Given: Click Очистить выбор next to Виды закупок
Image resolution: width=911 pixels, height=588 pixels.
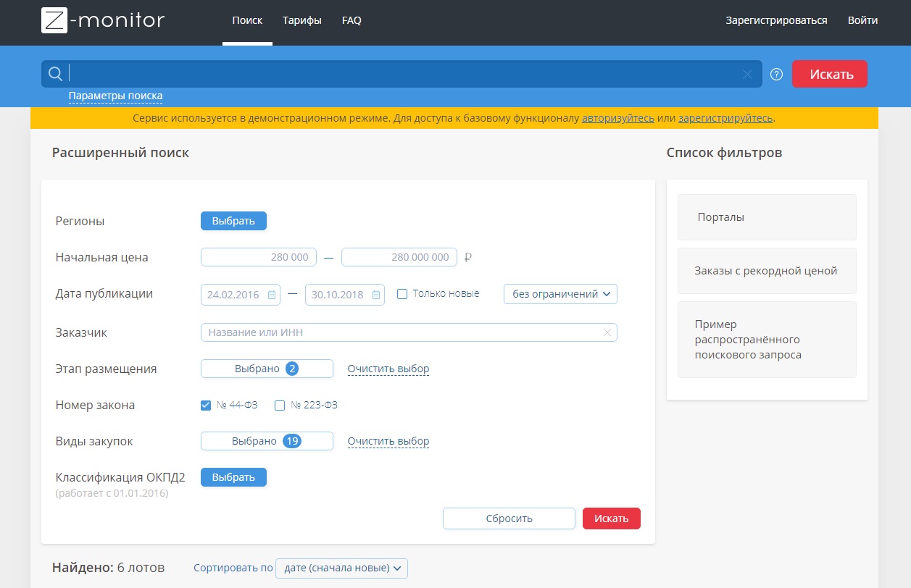Looking at the screenshot, I should coord(388,441).
